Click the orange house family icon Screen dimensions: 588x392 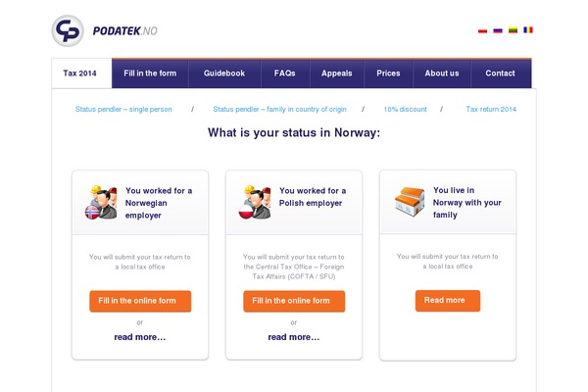click(410, 202)
